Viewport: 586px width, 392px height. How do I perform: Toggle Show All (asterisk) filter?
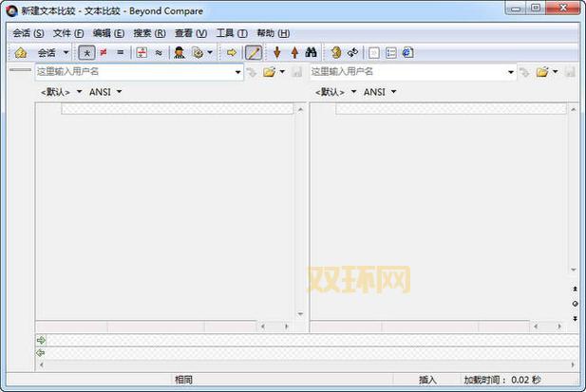[86, 53]
